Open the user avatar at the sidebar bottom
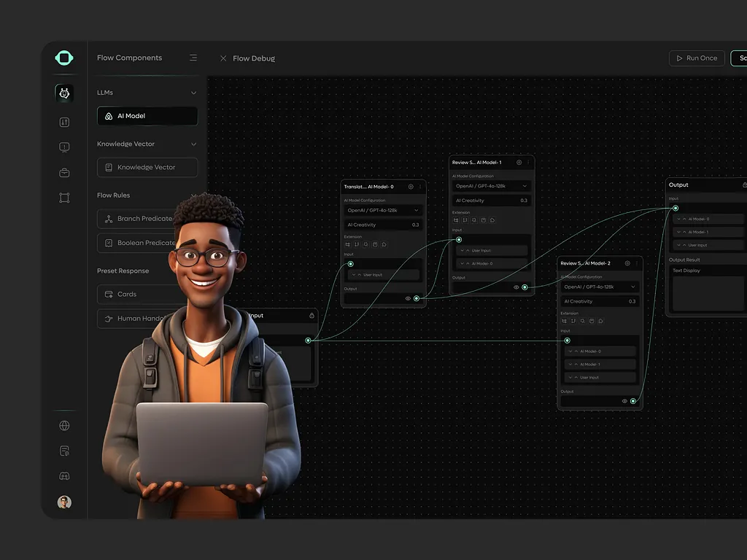The height and width of the screenshot is (560, 747). pos(64,502)
